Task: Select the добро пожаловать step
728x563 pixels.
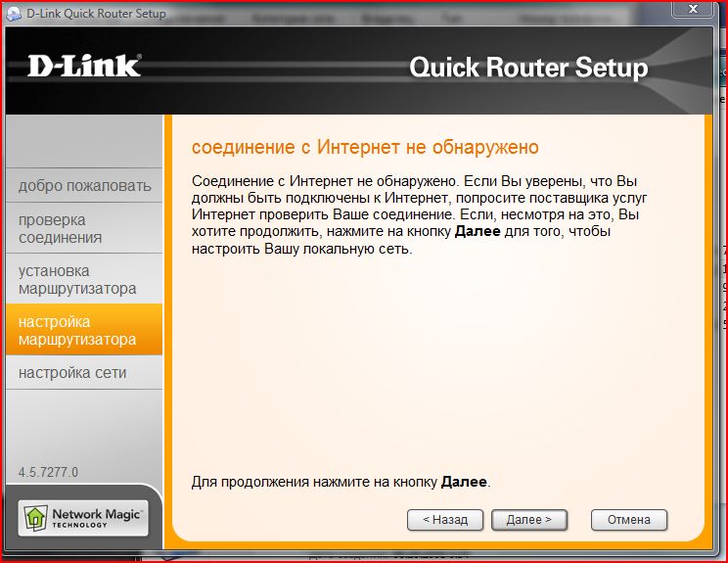Action: click(84, 185)
